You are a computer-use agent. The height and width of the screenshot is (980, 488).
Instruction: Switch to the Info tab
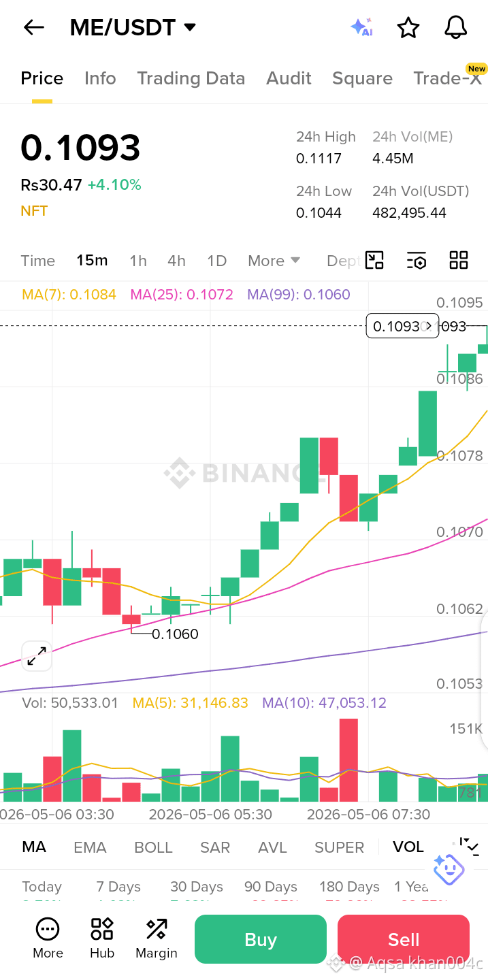coord(100,78)
